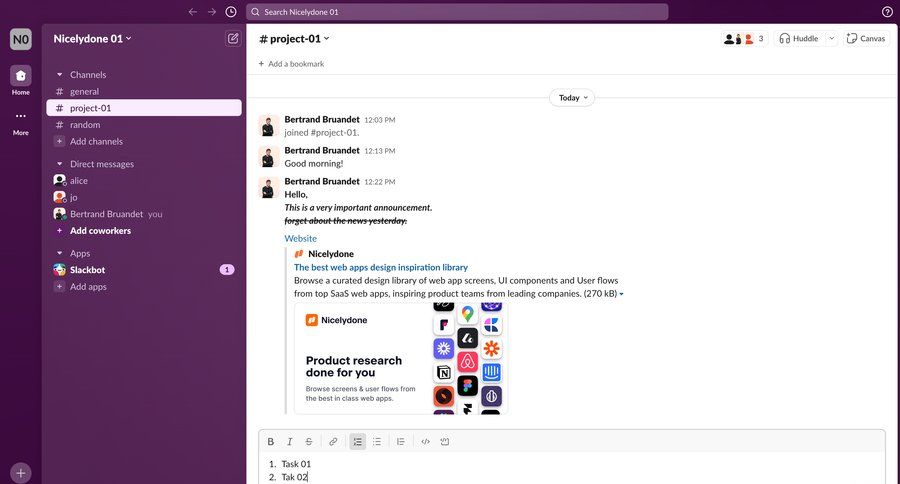
Task: Open the general channel
Action: pos(144,91)
